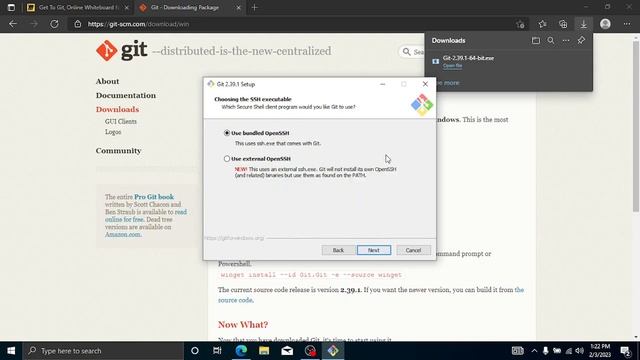Open more options in Downloads panel

(566, 40)
